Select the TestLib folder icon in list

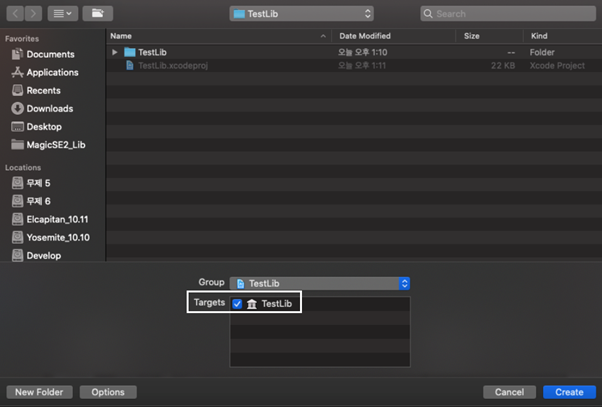(x=130, y=52)
